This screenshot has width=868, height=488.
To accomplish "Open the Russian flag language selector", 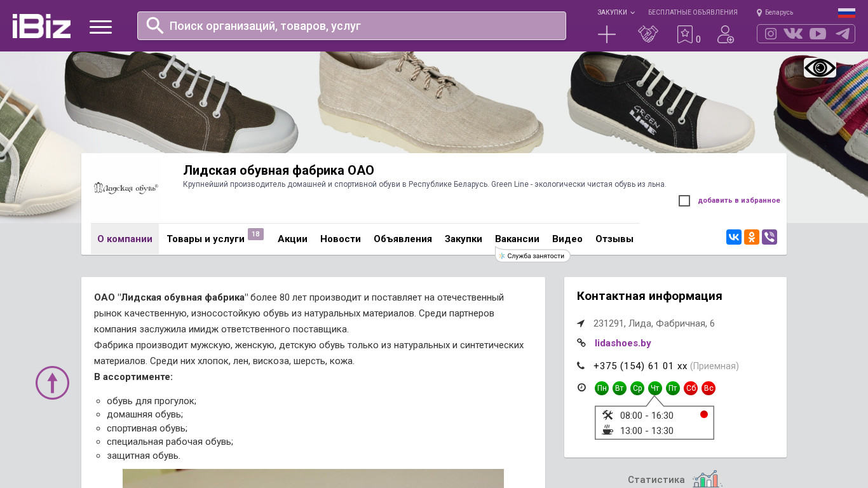I will (846, 13).
